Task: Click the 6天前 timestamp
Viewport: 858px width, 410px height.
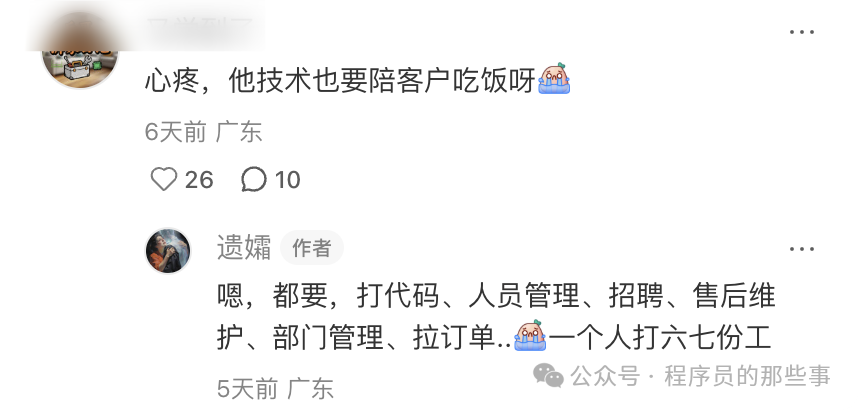Action: click(176, 132)
